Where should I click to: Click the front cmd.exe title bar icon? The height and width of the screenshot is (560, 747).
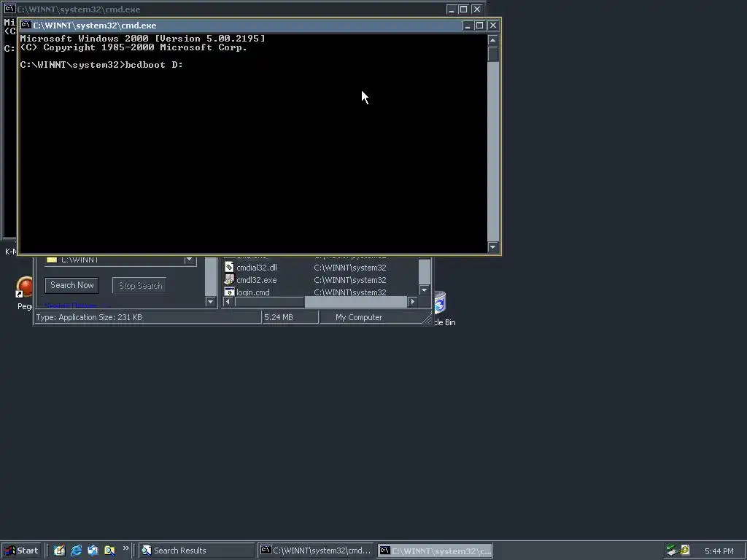(x=26, y=26)
